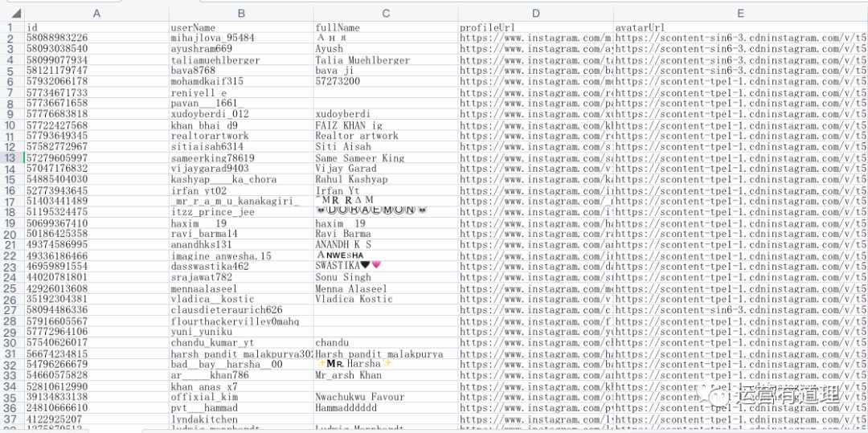Click full name 'Siti Aisah'

point(343,146)
